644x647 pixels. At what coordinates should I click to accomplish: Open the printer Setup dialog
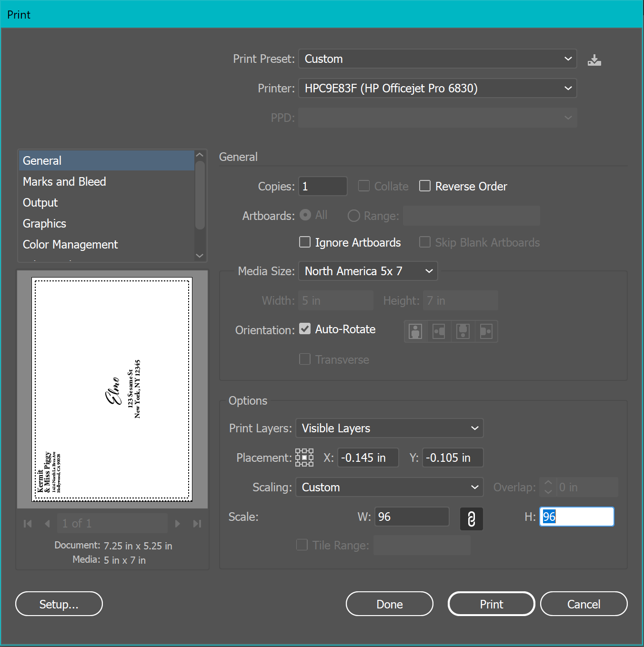click(x=59, y=604)
